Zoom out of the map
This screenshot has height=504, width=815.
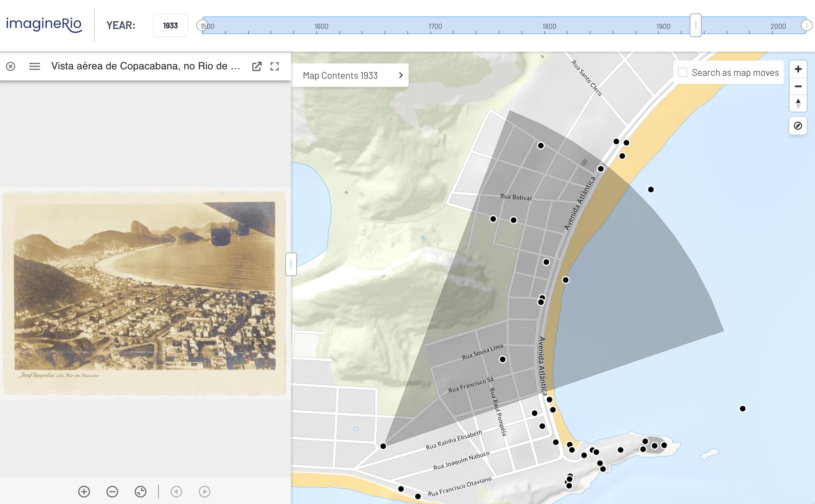click(x=798, y=86)
